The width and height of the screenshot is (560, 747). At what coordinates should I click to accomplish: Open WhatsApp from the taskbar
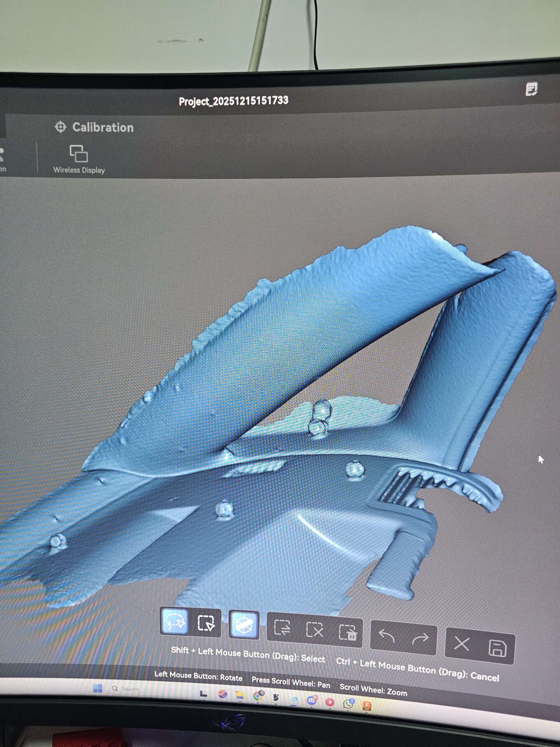pyautogui.click(x=348, y=704)
